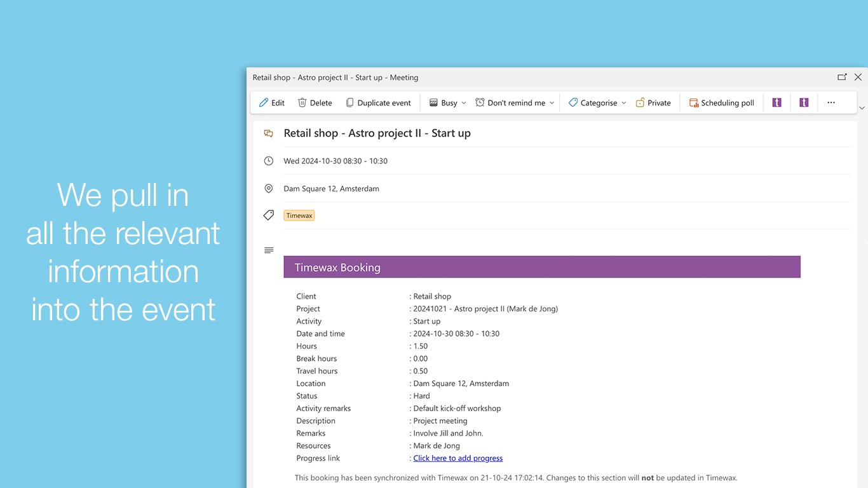Click the remark Involve Jill and John.

449,433
